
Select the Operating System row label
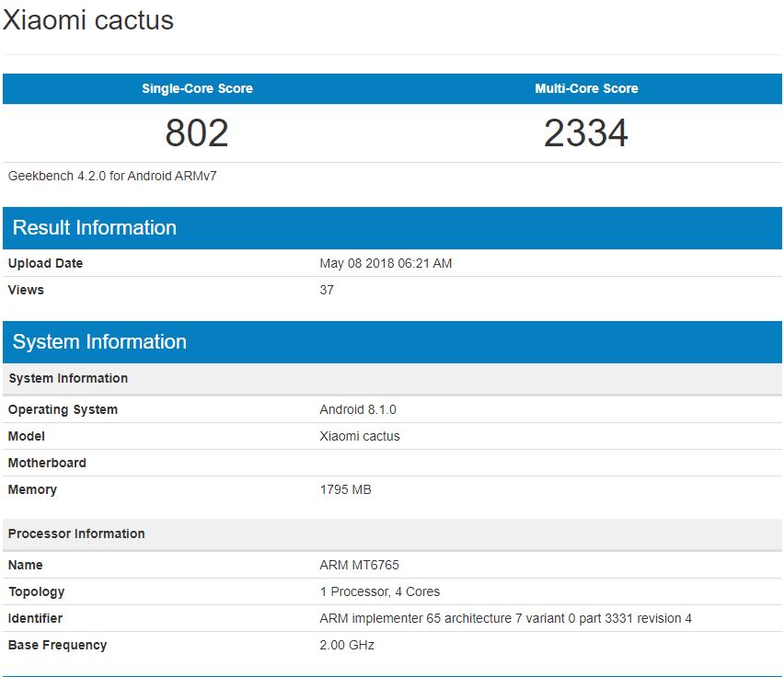63,409
